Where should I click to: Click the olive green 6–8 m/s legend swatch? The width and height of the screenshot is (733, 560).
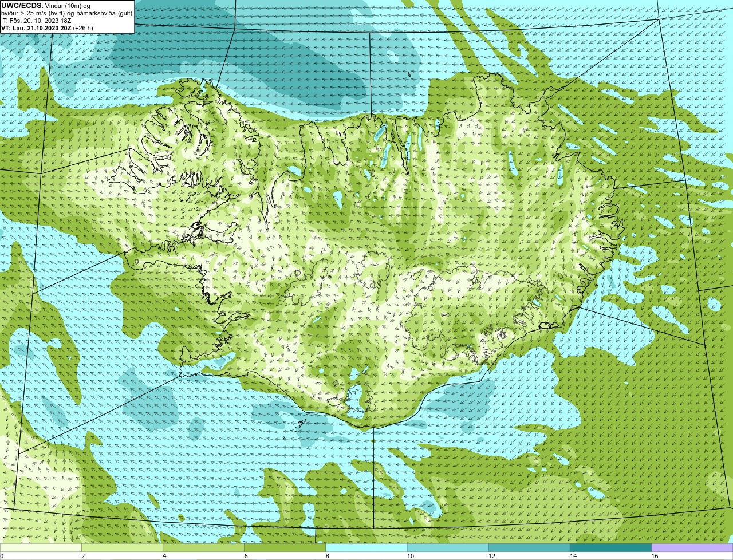click(286, 548)
